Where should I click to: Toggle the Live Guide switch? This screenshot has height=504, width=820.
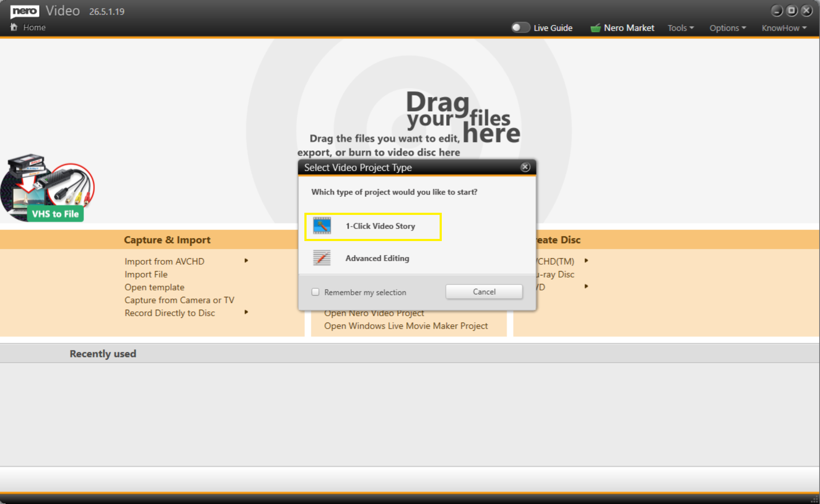(520, 28)
